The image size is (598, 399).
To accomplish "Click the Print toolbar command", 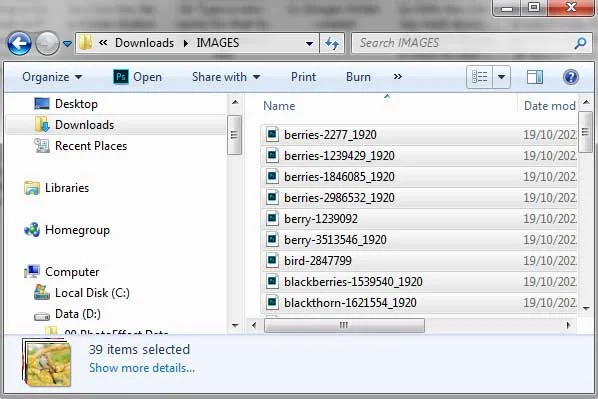I will click(x=303, y=77).
